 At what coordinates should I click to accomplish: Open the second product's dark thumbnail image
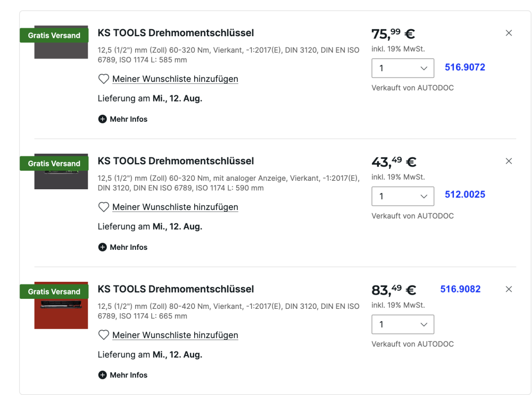tap(61, 172)
